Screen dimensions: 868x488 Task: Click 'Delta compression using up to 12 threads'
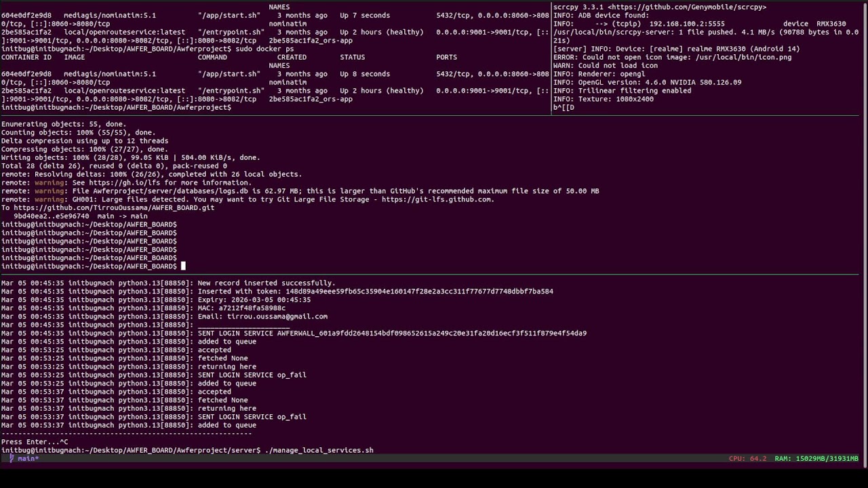(x=85, y=141)
